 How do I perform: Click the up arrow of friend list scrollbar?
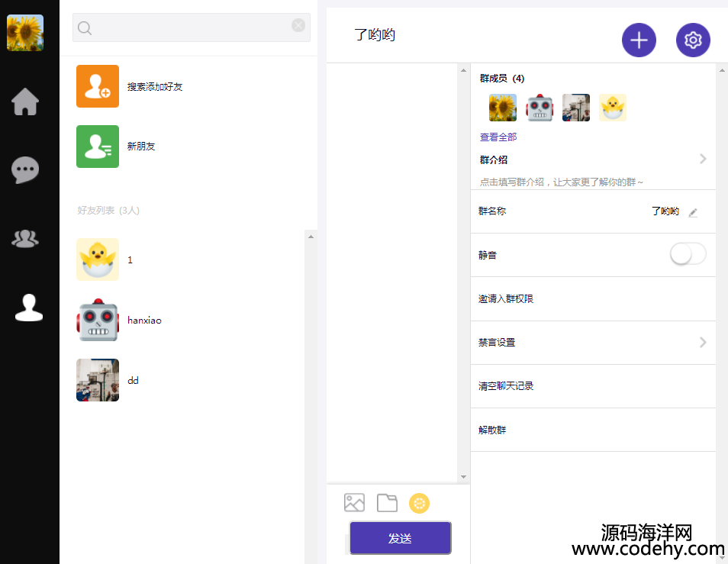click(311, 237)
